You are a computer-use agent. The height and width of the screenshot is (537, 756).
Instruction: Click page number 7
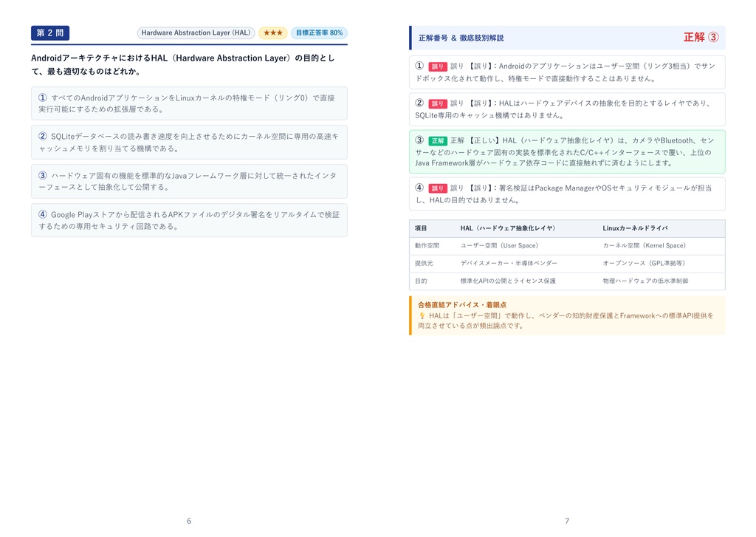(567, 521)
